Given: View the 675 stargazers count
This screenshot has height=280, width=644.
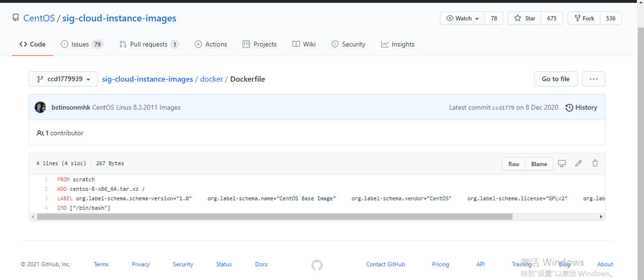Looking at the screenshot, I should point(551,18).
